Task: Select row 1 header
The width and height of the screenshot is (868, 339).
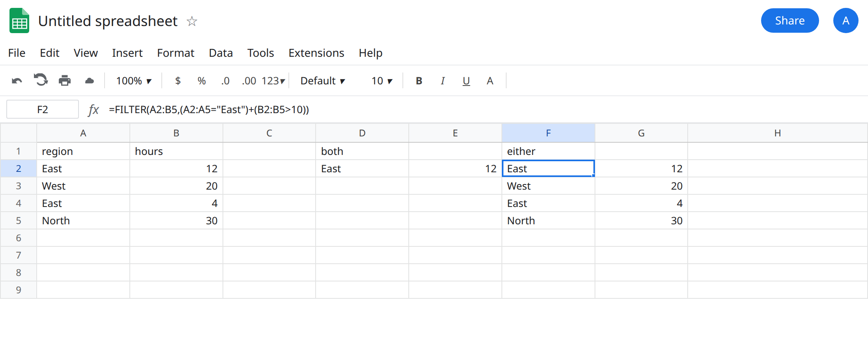Action: tap(19, 151)
